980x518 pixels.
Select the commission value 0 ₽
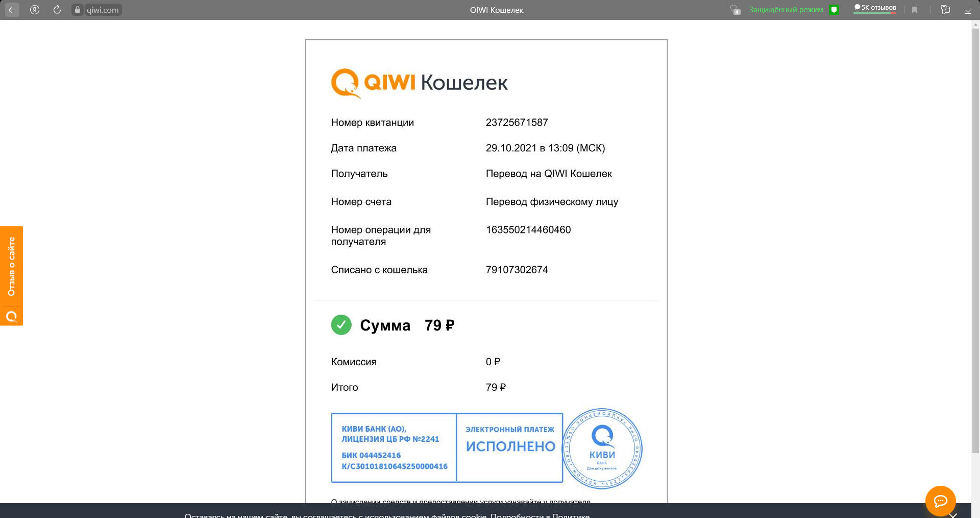[493, 362]
